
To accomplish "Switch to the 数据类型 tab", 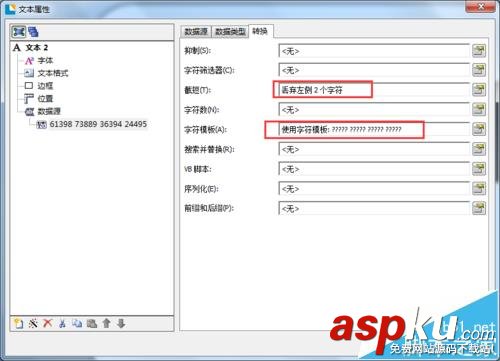I will pos(230,32).
